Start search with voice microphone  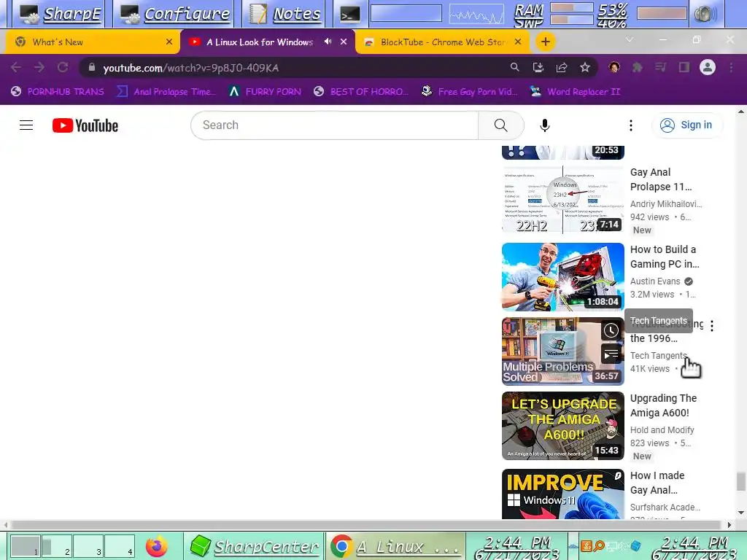(x=545, y=125)
